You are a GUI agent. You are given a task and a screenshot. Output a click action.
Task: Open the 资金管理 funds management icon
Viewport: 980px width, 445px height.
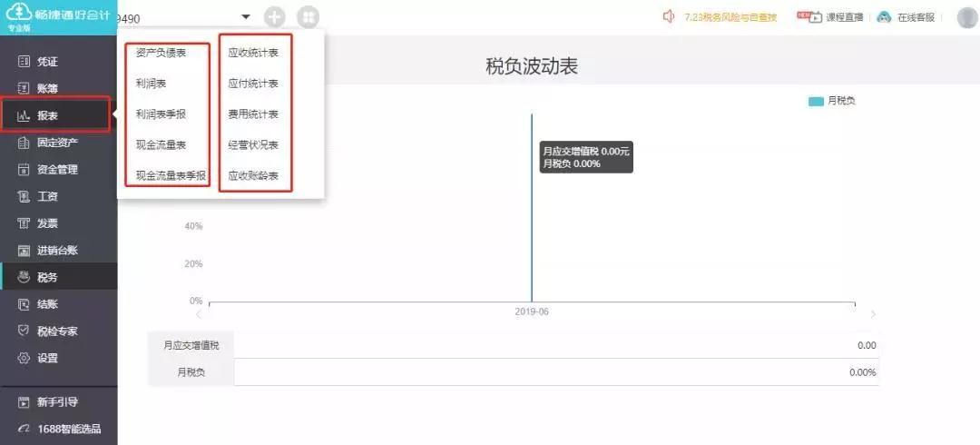(x=24, y=170)
